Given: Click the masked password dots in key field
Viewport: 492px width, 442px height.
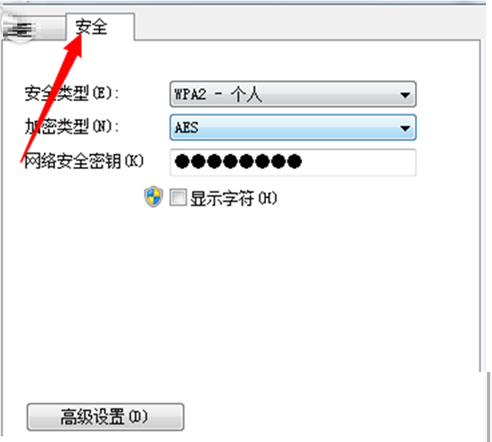Looking at the screenshot, I should pyautogui.click(x=238, y=162).
